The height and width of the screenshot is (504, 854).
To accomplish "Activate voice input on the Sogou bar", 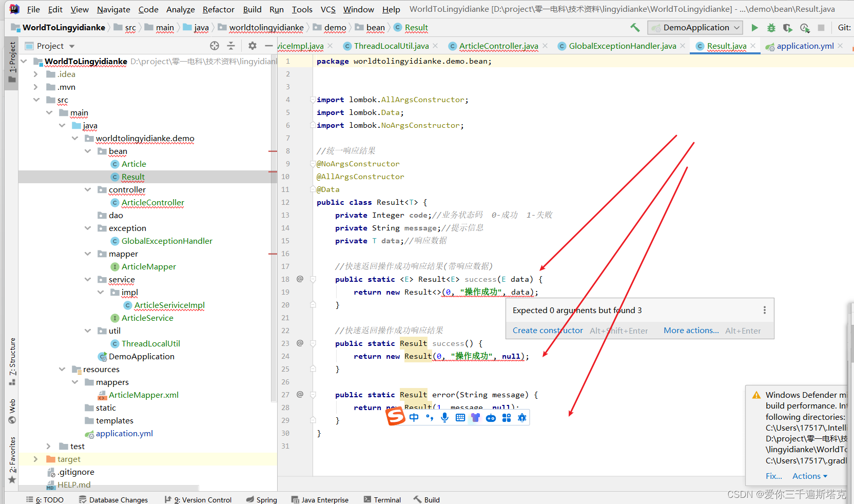I will (444, 417).
